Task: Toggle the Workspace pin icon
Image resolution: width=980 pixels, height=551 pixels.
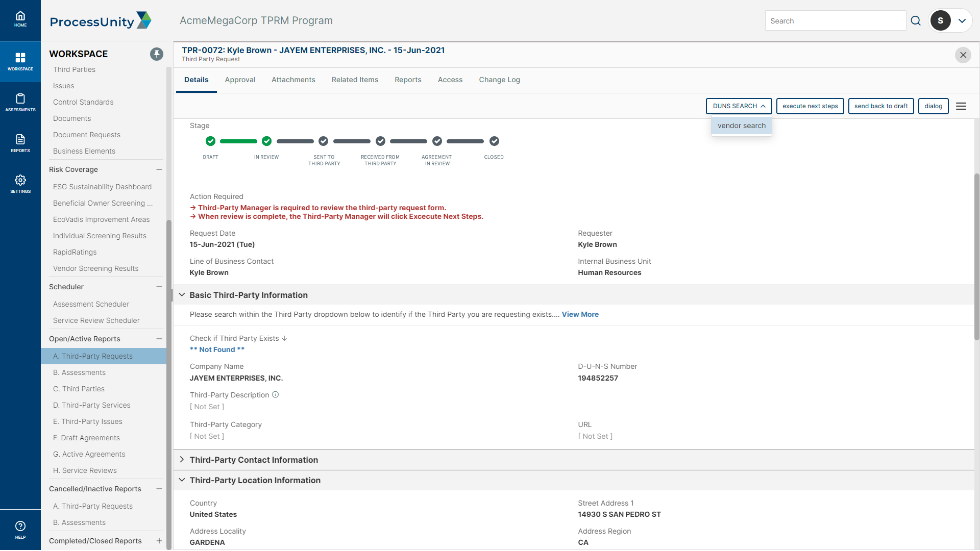Action: click(157, 54)
